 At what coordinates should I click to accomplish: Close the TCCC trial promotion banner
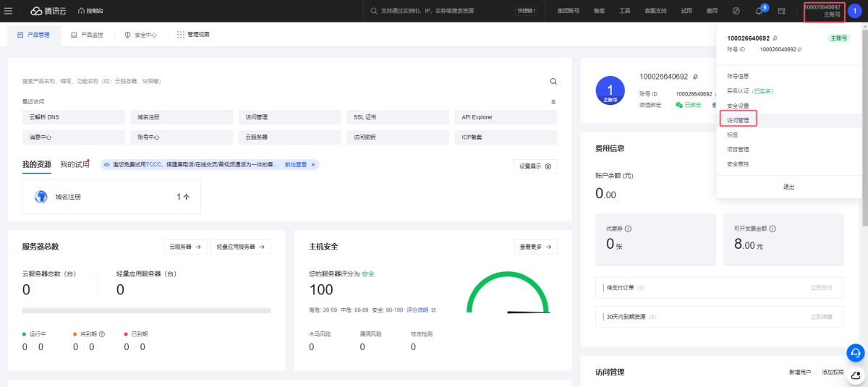(x=313, y=165)
